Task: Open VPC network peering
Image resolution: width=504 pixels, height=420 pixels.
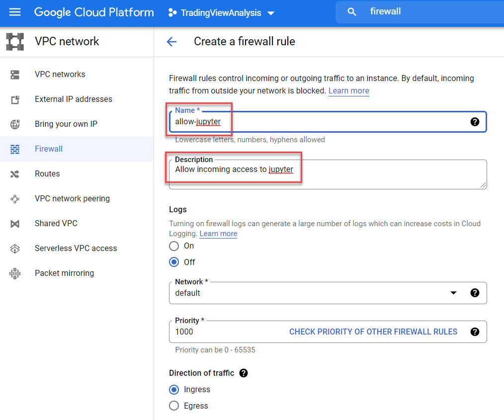Action: 72,198
